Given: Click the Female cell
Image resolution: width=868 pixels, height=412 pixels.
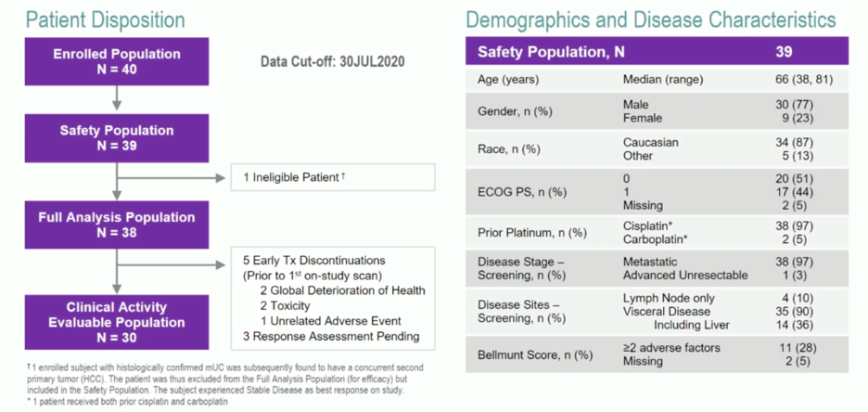Looking at the screenshot, I should coord(642,118).
